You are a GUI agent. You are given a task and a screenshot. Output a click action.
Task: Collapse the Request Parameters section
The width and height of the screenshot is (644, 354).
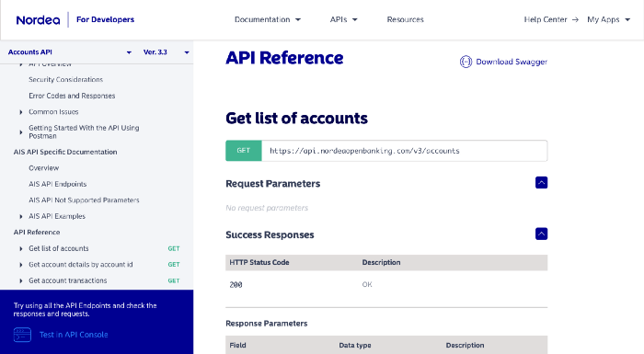[541, 183]
